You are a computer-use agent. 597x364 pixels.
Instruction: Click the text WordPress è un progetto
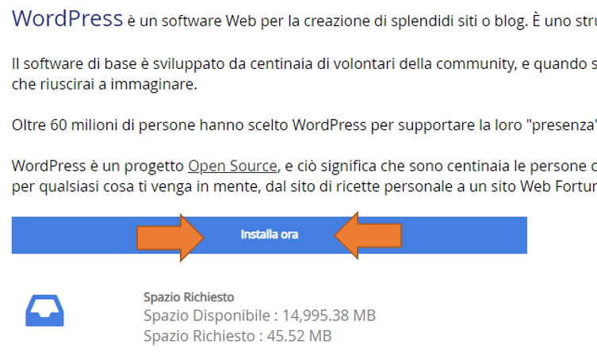(x=98, y=166)
